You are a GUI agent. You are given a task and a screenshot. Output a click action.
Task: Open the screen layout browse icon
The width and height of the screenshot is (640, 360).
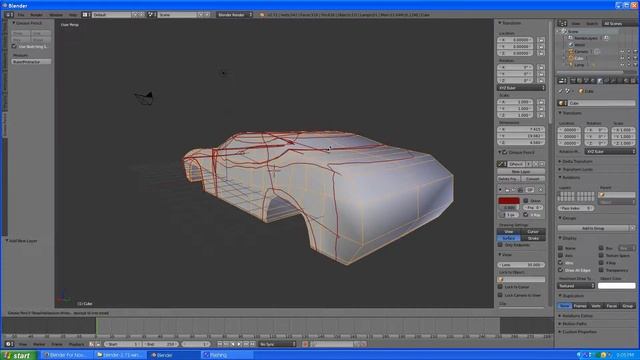coord(86,15)
